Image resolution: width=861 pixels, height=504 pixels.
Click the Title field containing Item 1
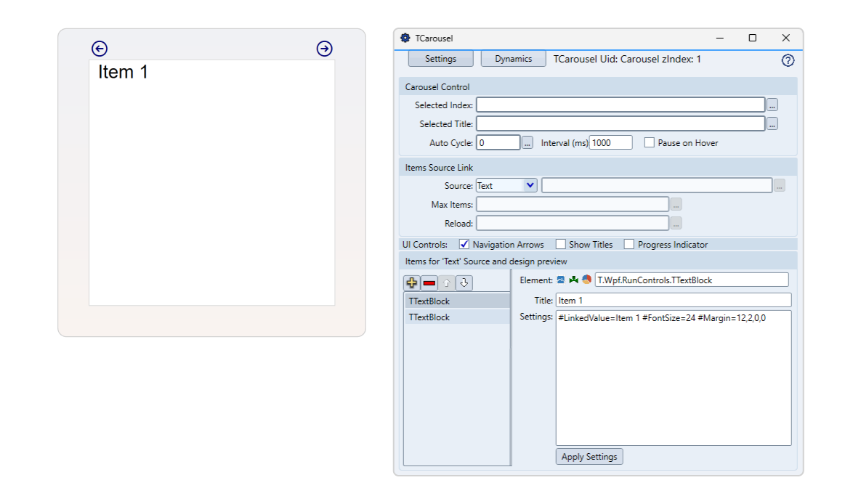point(674,301)
